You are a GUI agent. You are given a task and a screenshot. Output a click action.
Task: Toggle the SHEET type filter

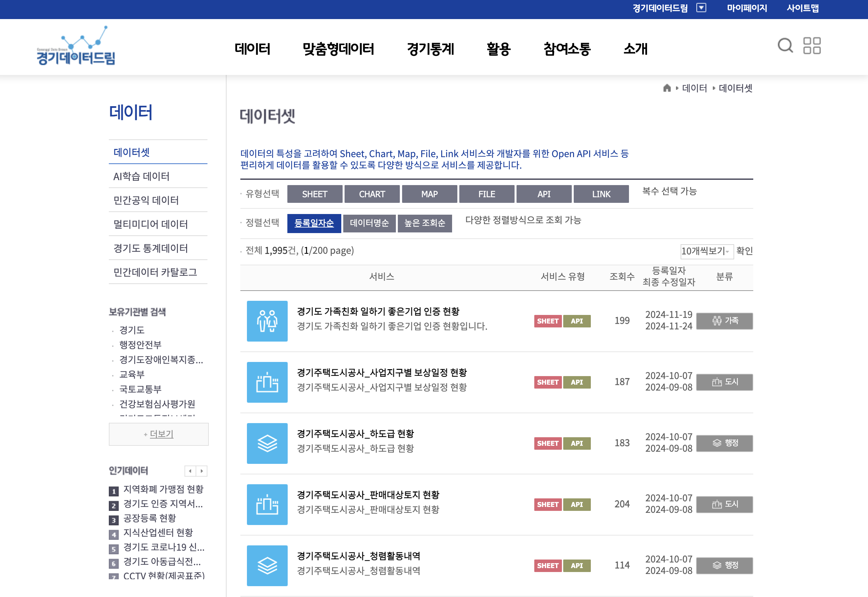[x=315, y=194]
